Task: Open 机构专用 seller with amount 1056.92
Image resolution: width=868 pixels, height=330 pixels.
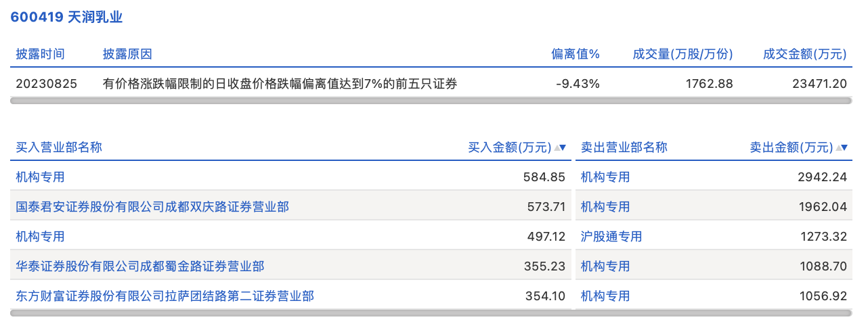Action: click(x=605, y=296)
